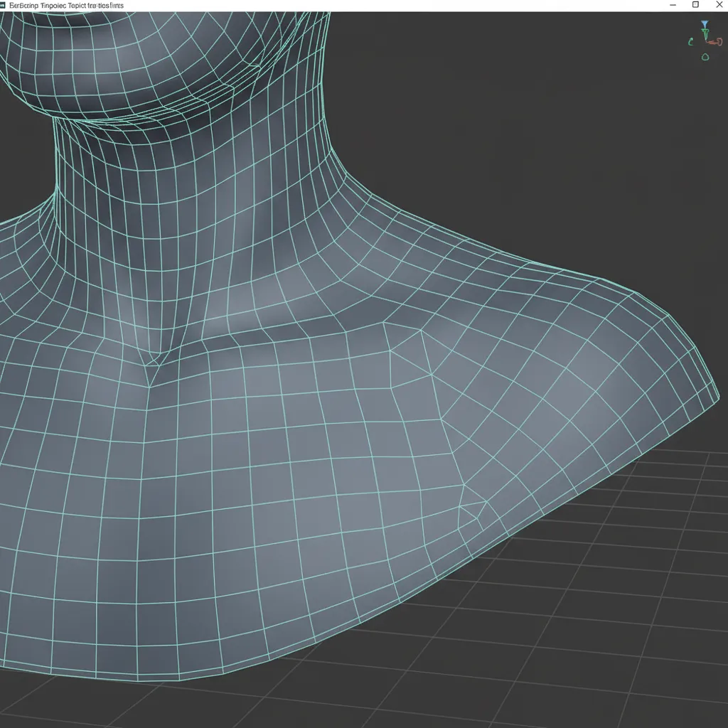Close the application window

[x=719, y=5]
